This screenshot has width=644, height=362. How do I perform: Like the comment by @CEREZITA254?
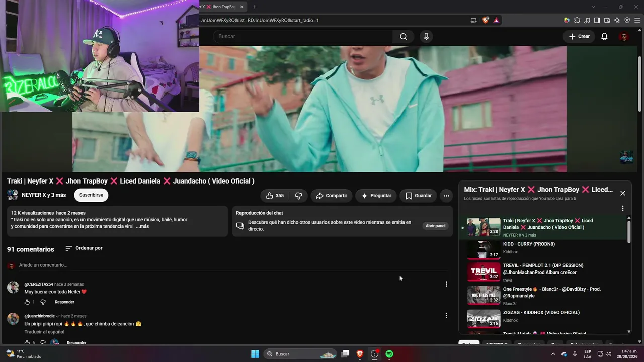[27, 302]
